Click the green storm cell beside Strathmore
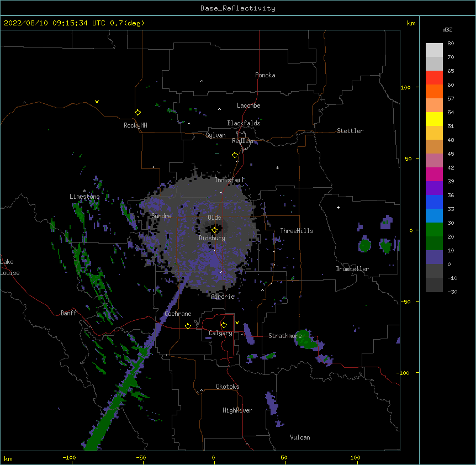 tap(306, 339)
